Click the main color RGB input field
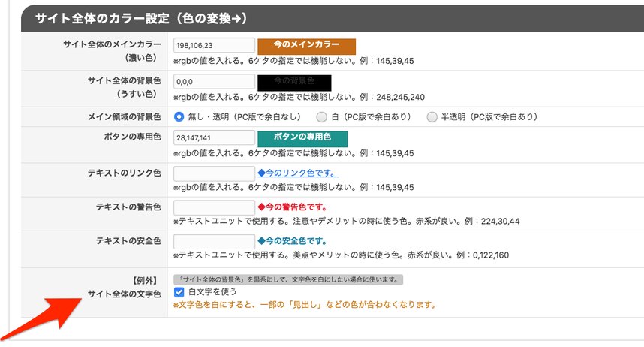Image resolution: width=644 pixels, height=347 pixels. 214,46
